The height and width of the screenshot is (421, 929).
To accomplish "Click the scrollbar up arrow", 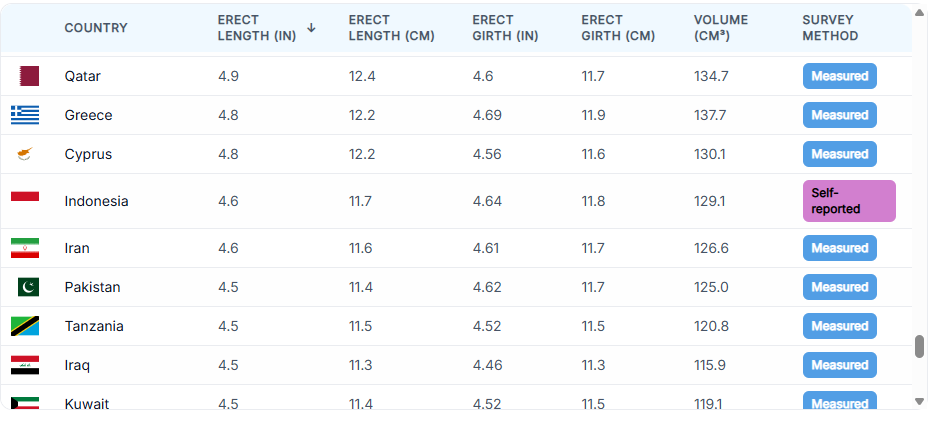I will pyautogui.click(x=919, y=13).
